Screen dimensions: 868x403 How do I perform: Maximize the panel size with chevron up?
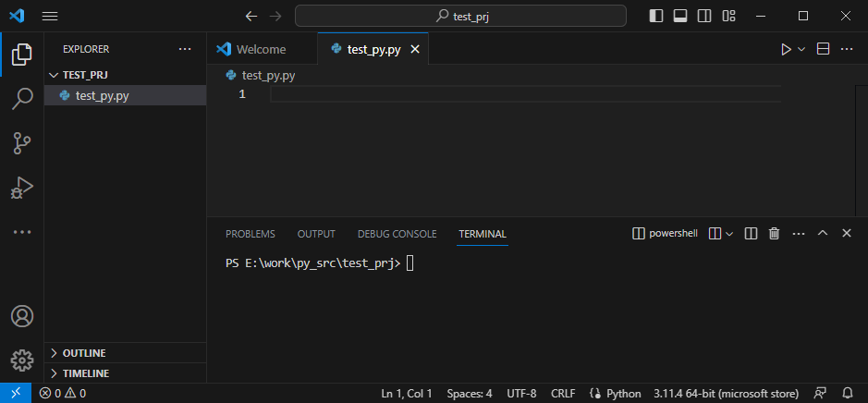(823, 233)
